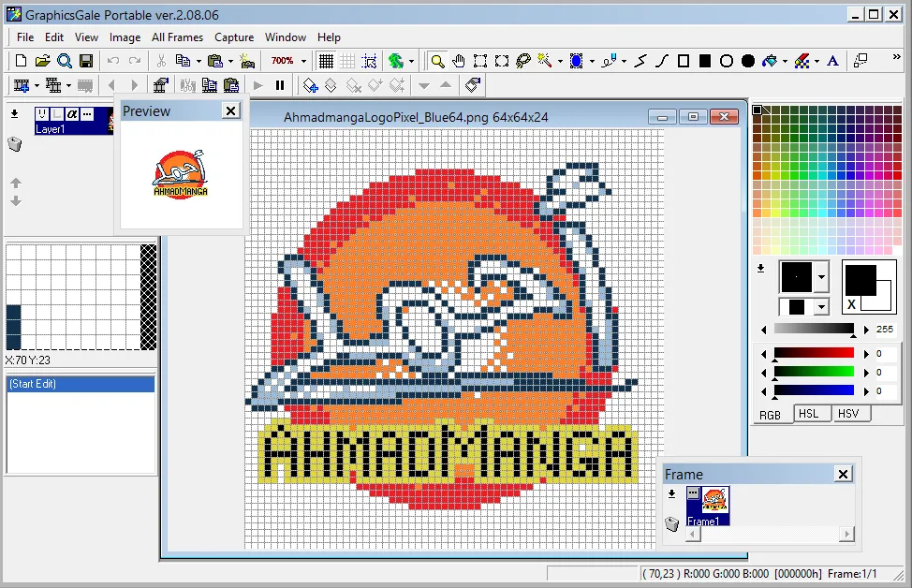Toggle the custom grid display
Screen dimensions: 912x588
pos(347,61)
